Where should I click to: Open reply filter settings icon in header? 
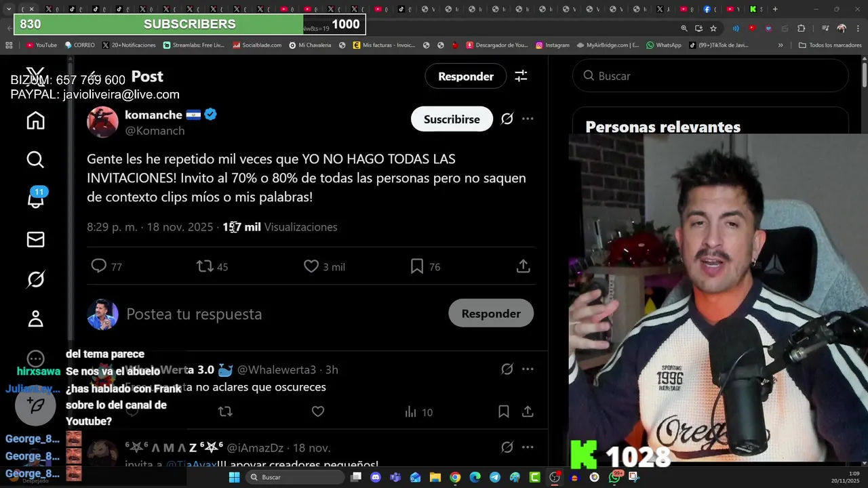point(521,76)
